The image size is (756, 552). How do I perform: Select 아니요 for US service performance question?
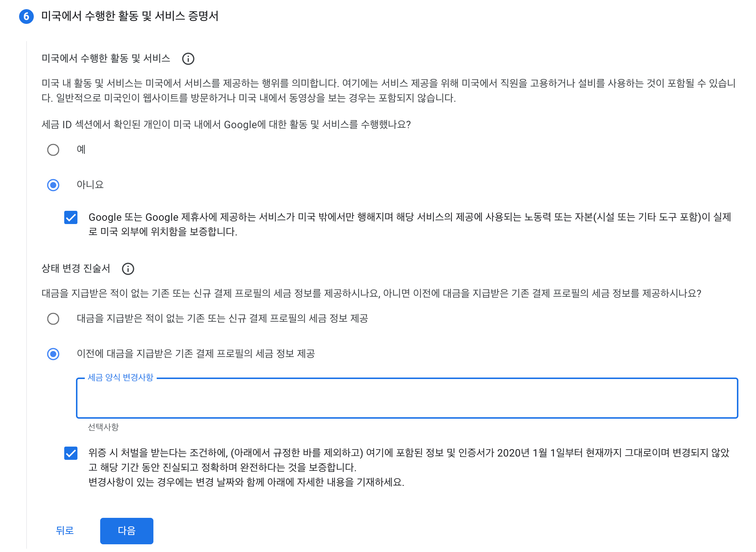coord(53,185)
